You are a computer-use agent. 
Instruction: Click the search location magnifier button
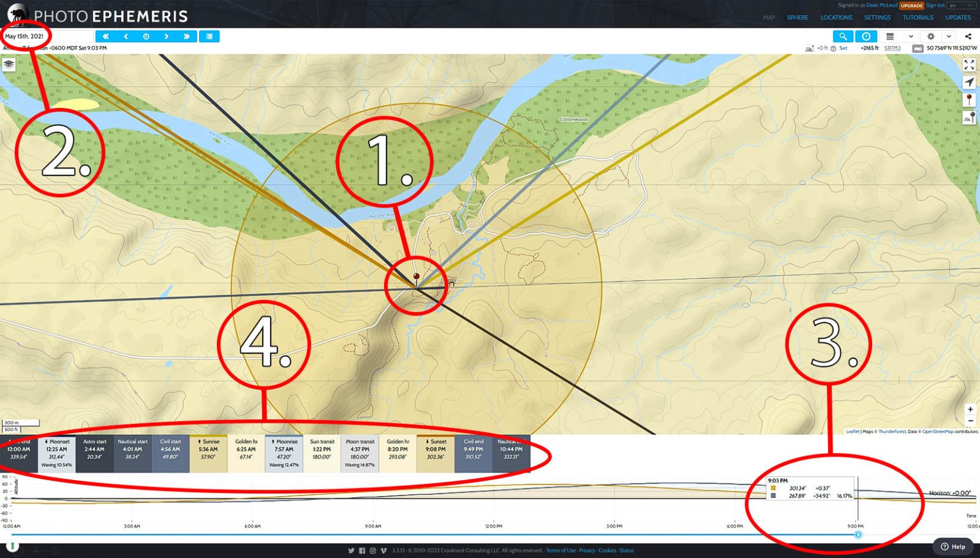[842, 36]
